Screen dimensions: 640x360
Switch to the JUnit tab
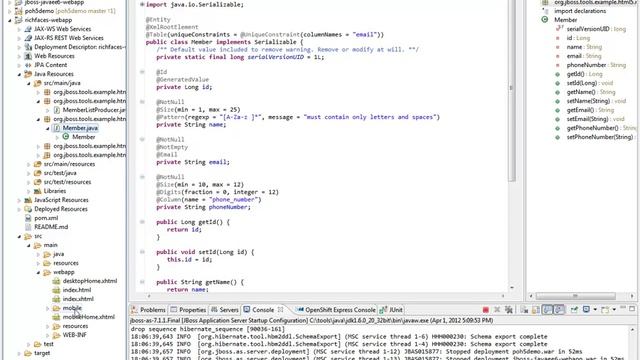pyautogui.click(x=391, y=310)
